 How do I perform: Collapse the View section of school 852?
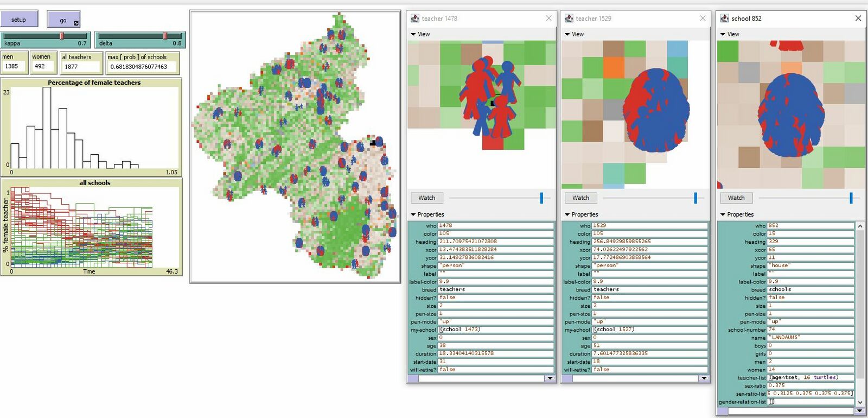click(x=723, y=34)
